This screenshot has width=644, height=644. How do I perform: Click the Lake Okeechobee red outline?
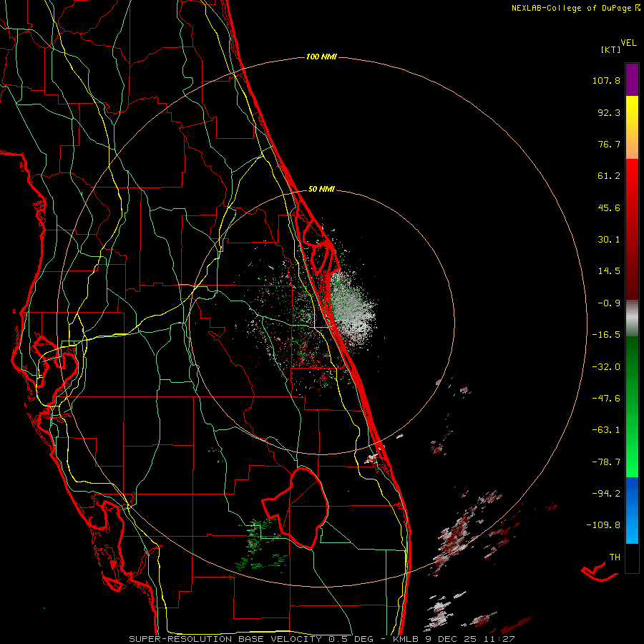(296, 507)
